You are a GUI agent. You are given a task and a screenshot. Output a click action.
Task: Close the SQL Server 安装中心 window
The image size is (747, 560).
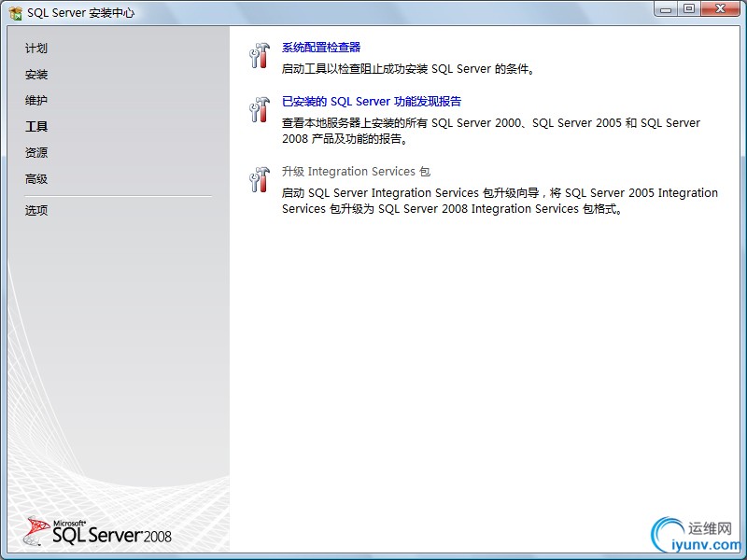(x=720, y=9)
